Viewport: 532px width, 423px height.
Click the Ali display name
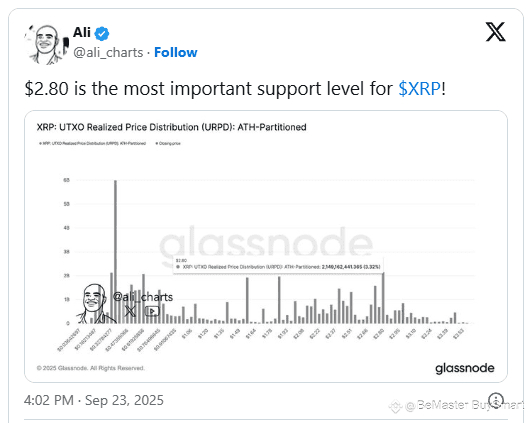(82, 33)
